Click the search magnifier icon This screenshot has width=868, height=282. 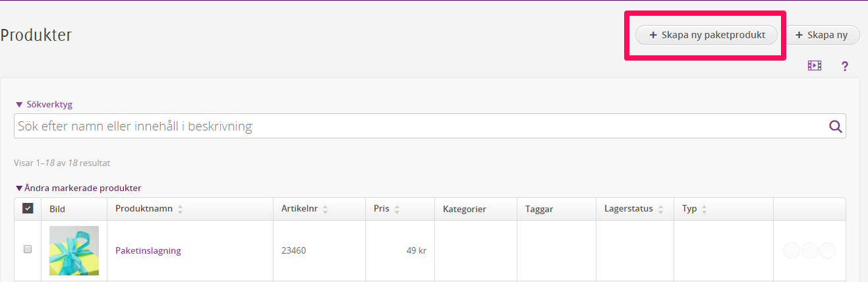click(836, 127)
